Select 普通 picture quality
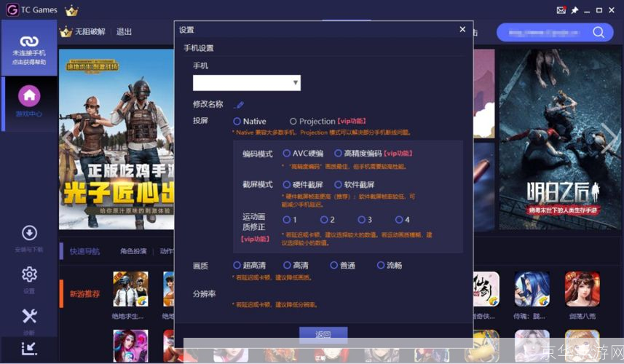624x364 pixels. coord(334,265)
